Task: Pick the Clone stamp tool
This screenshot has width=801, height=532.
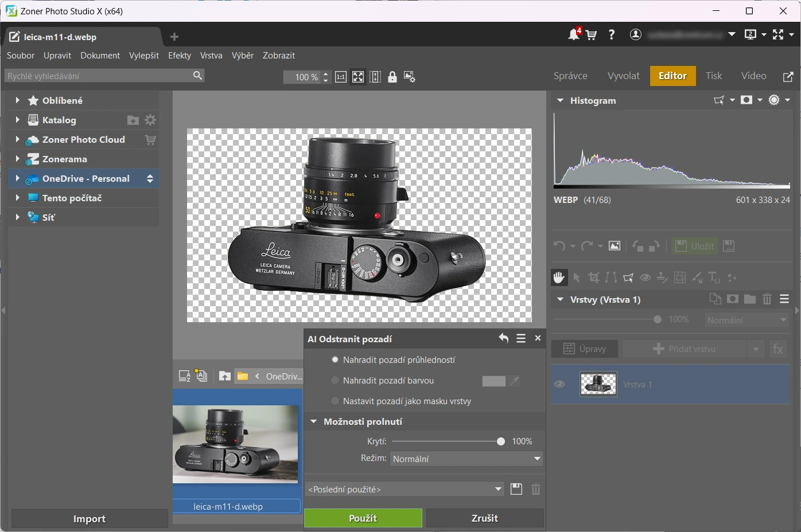Action: 663,277
